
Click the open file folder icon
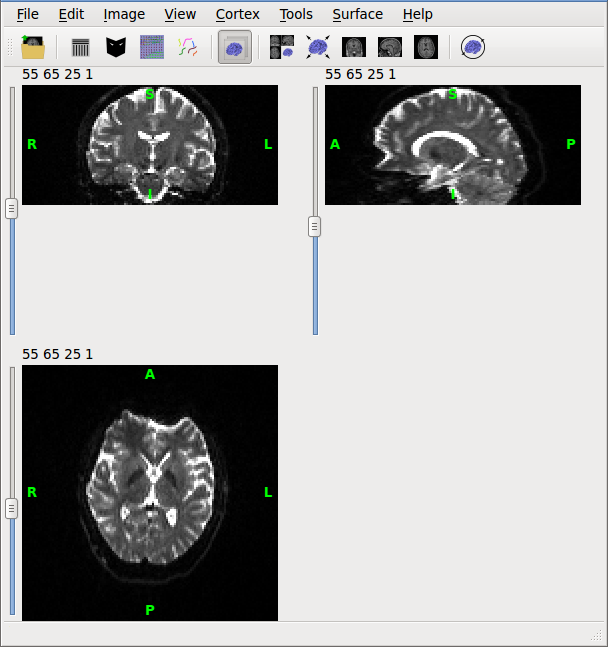click(33, 47)
